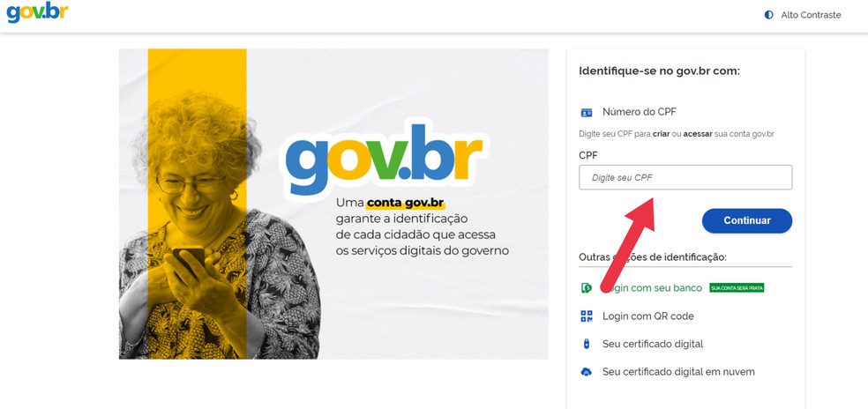Choose Login com QR code
Screen dimensions: 868x409
[x=647, y=316]
